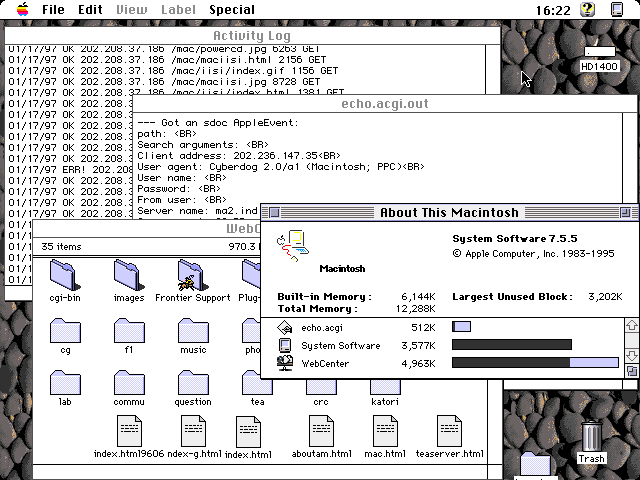This screenshot has height=480, width=640.
Task: Click the System Software icon in memory list
Action: point(284,345)
